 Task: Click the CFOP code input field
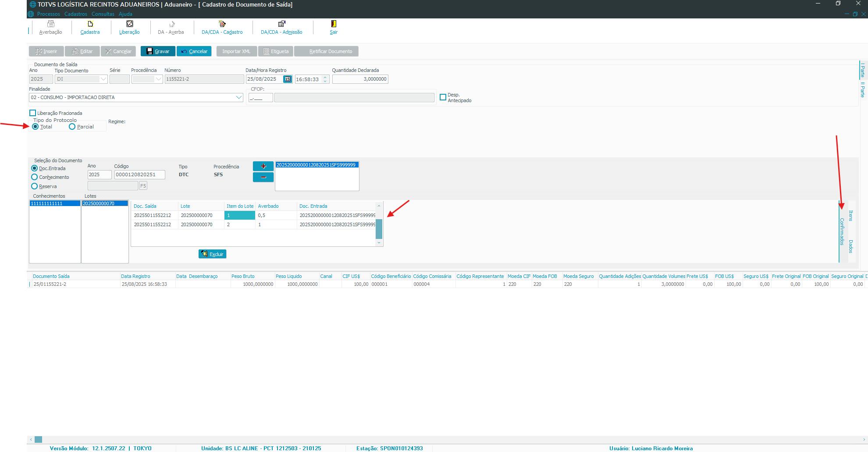tap(261, 98)
